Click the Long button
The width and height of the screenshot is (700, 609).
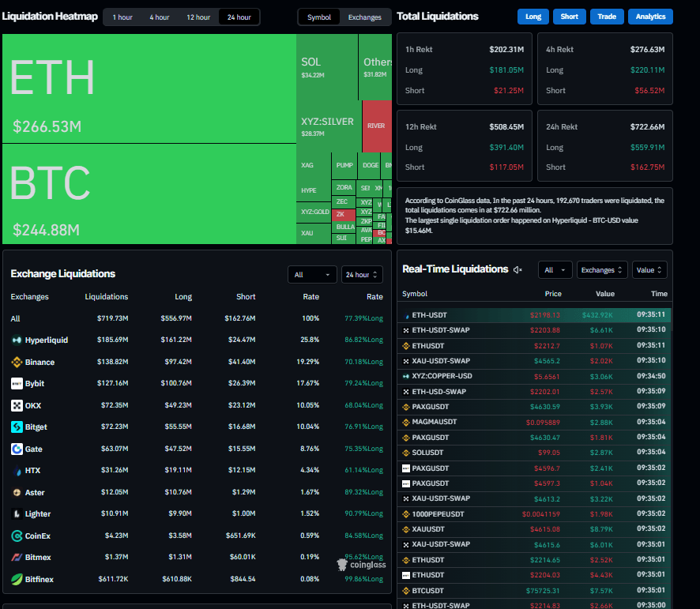tap(533, 17)
